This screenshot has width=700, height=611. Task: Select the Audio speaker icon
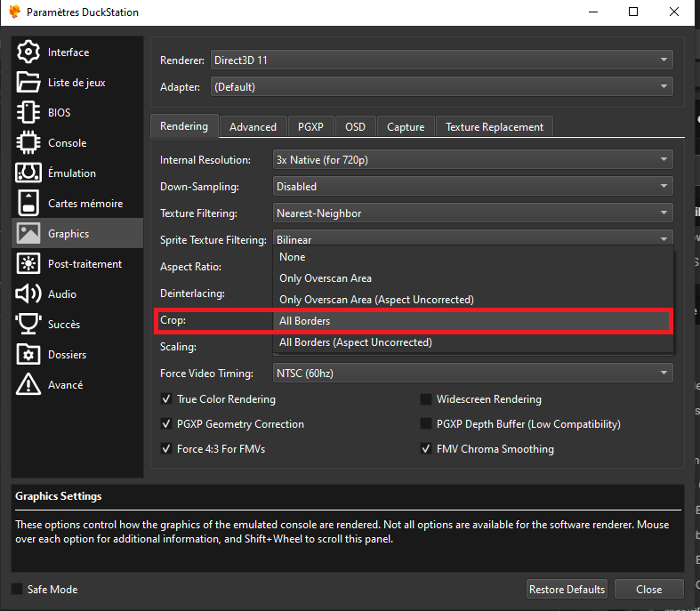click(28, 293)
